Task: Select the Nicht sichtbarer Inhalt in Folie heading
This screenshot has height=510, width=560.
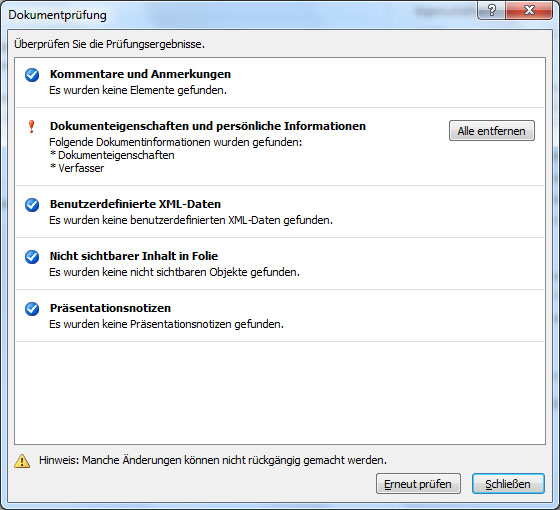Action: pyautogui.click(x=134, y=256)
